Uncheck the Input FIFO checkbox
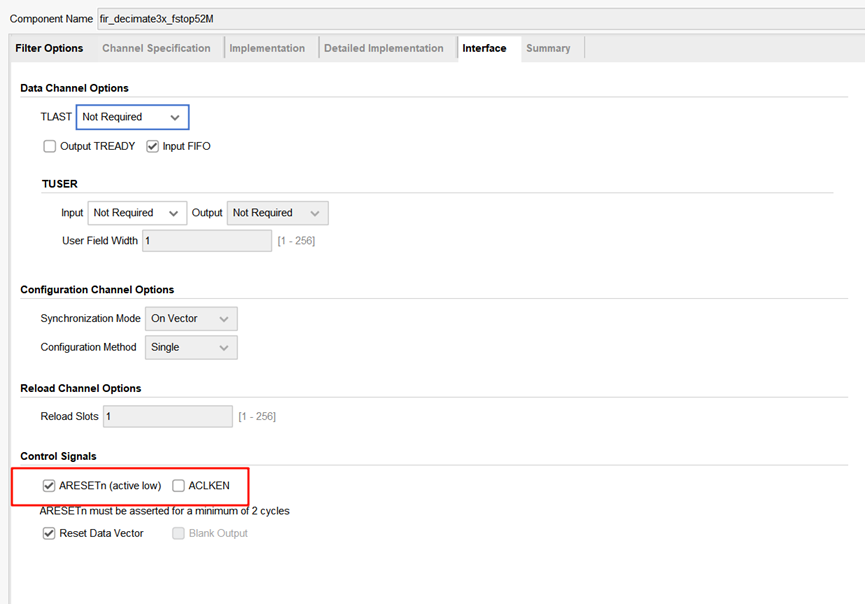This screenshot has height=604, width=865. [153, 146]
